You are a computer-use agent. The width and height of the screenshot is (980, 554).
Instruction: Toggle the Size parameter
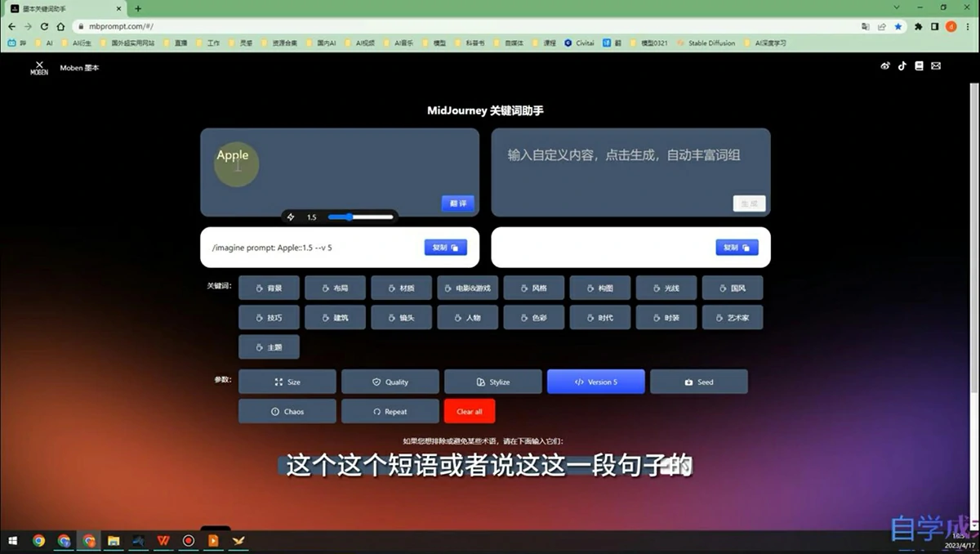(287, 382)
